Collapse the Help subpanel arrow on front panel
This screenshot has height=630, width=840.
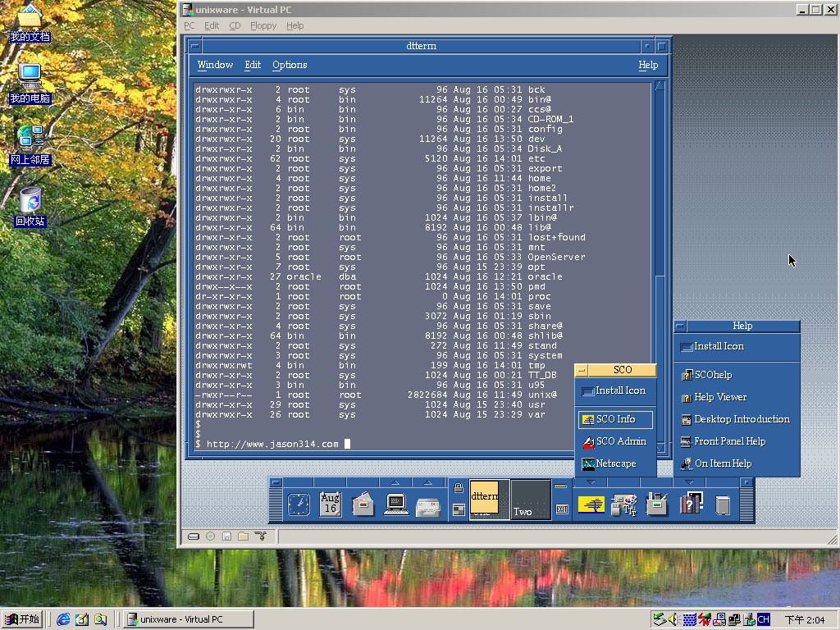[x=690, y=482]
